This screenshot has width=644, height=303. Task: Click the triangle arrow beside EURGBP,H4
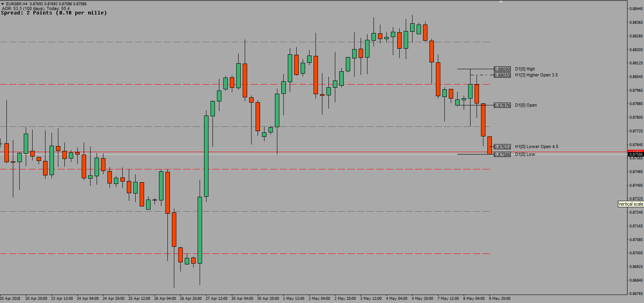[x=2, y=4]
